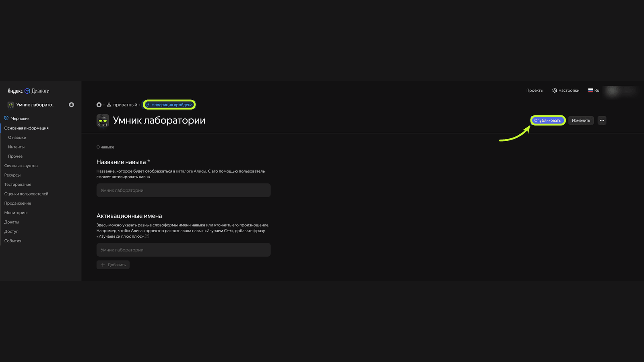Open Продвижение section

coord(18,203)
